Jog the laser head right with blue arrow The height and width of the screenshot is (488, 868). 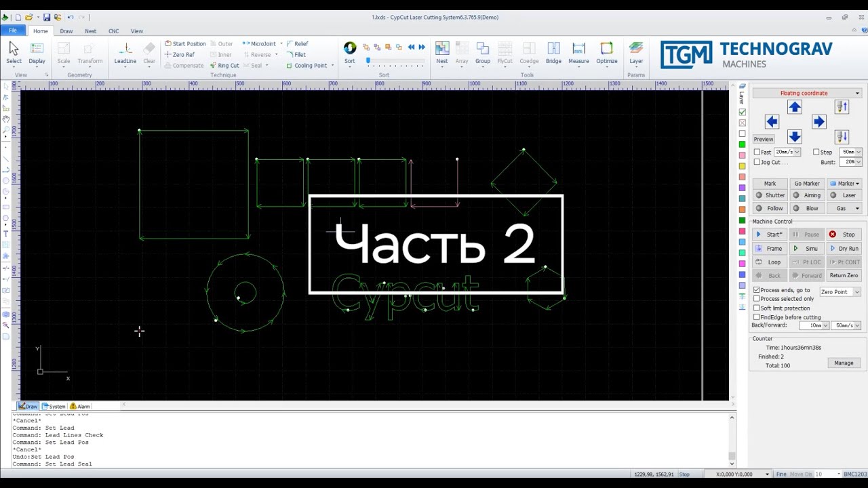pos(818,121)
